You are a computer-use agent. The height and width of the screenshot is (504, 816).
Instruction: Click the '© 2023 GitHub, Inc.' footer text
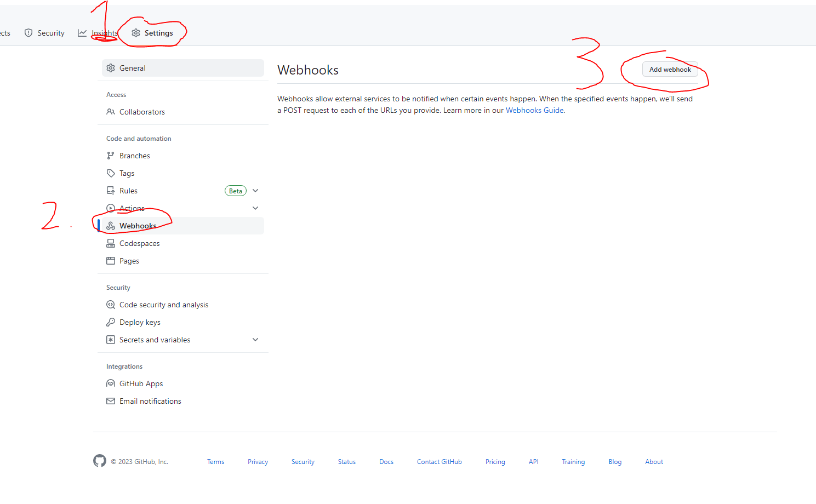[140, 462]
